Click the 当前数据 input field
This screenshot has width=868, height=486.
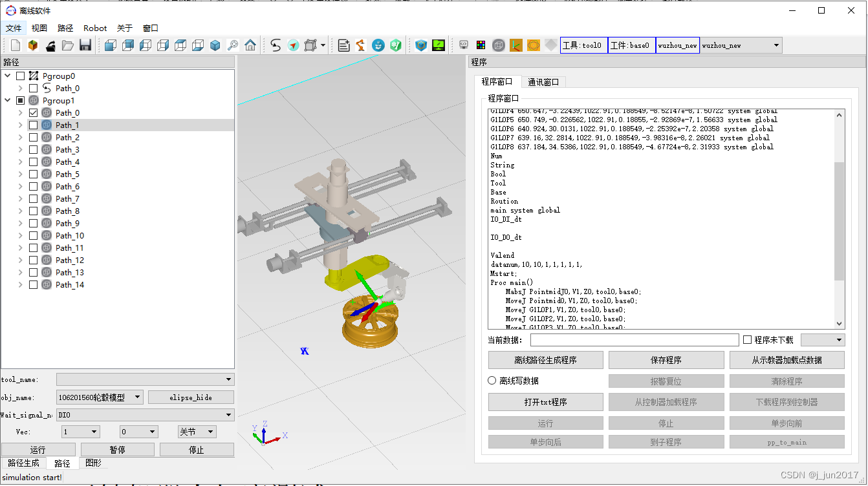[x=634, y=340]
